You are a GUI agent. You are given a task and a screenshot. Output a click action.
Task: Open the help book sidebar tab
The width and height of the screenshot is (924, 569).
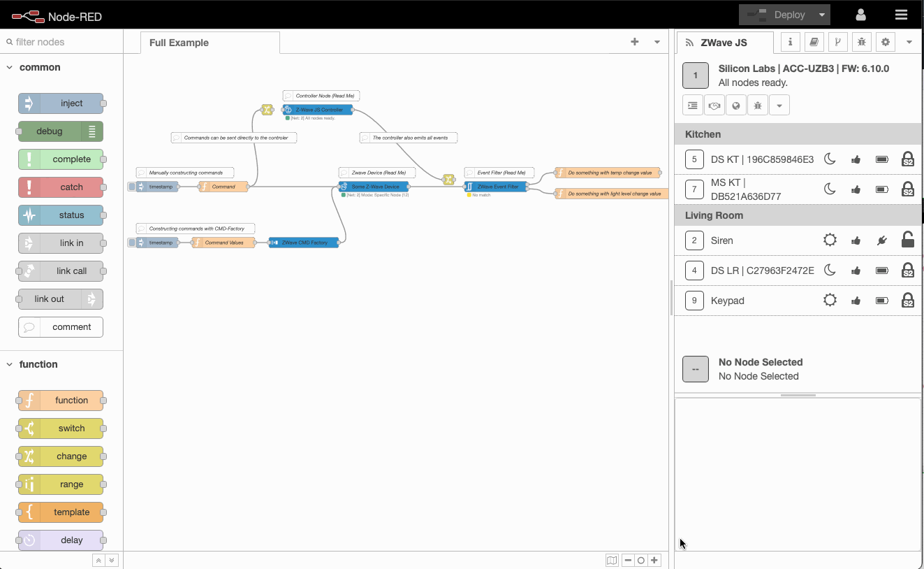coord(814,42)
